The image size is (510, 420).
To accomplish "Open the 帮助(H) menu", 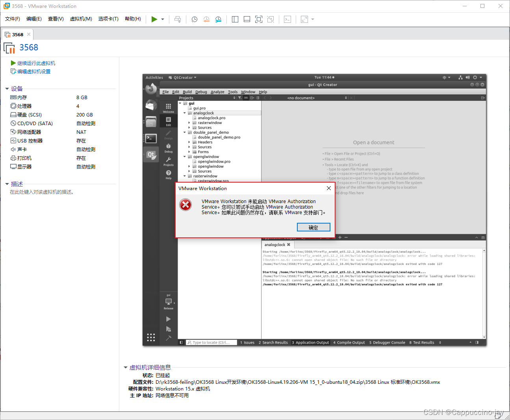I will [x=133, y=19].
